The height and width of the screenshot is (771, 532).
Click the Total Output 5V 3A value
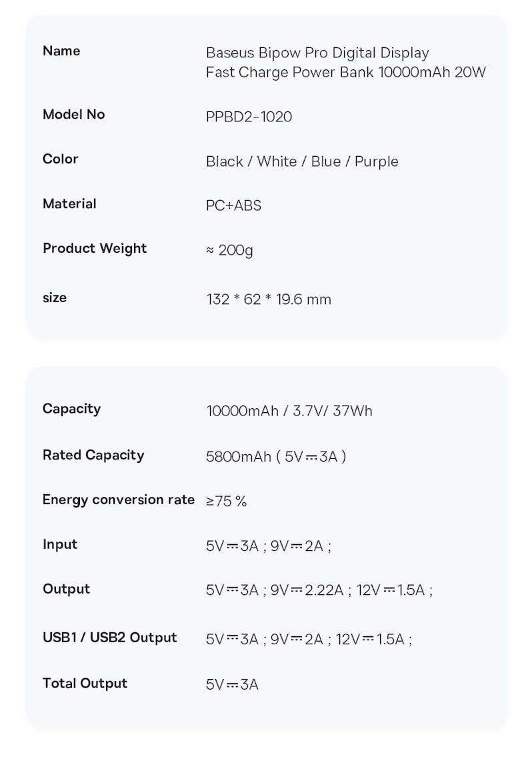point(232,684)
